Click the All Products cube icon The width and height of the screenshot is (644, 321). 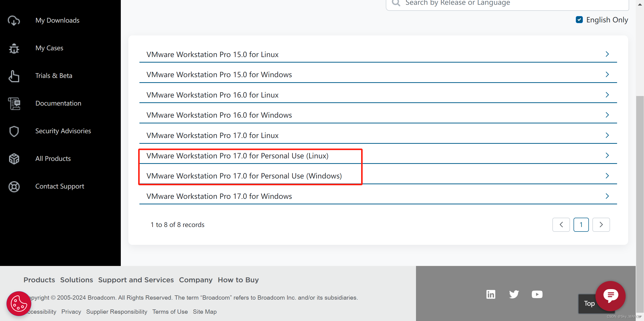click(x=14, y=159)
